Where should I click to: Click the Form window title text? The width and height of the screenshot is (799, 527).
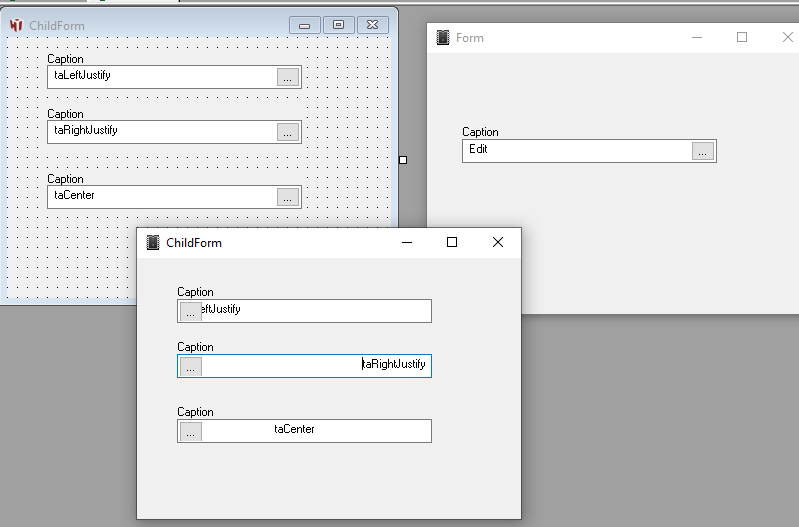click(x=469, y=38)
